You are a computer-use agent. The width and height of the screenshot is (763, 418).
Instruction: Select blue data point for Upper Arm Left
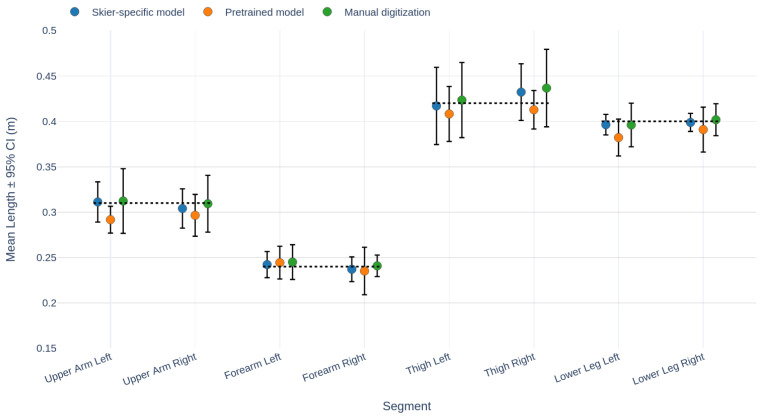point(98,202)
